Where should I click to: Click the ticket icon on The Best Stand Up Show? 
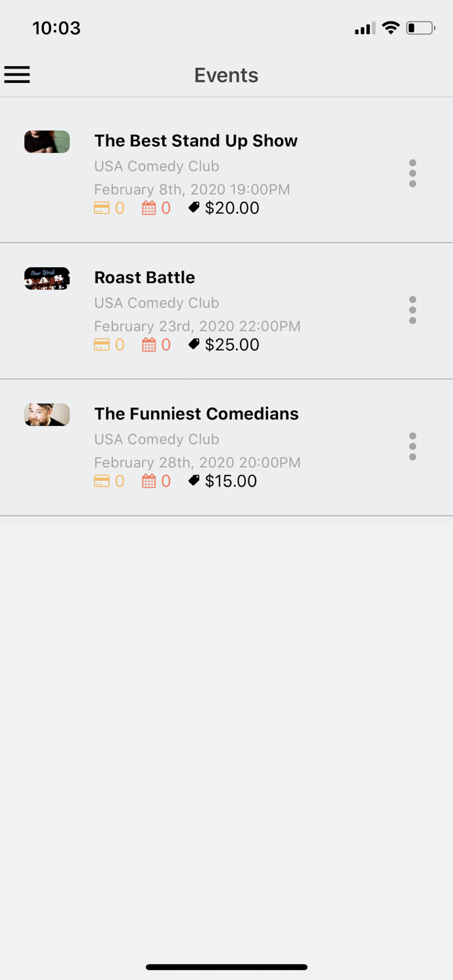click(x=103, y=208)
